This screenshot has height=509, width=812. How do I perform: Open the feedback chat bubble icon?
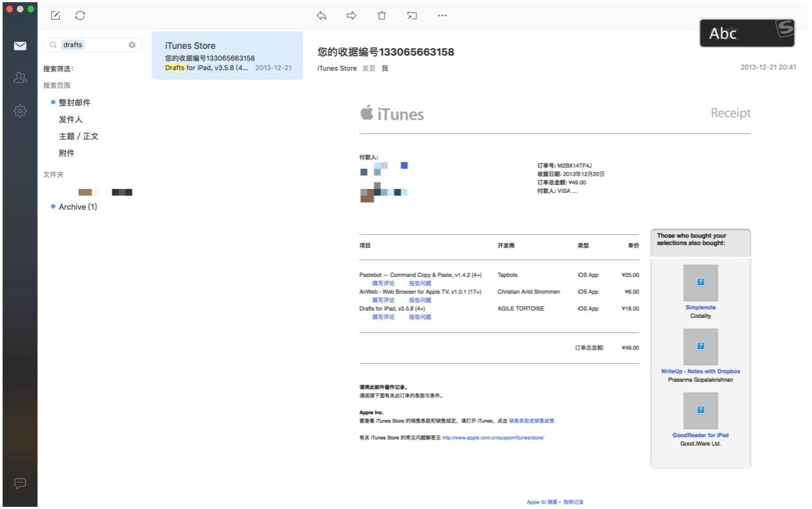coord(20,483)
